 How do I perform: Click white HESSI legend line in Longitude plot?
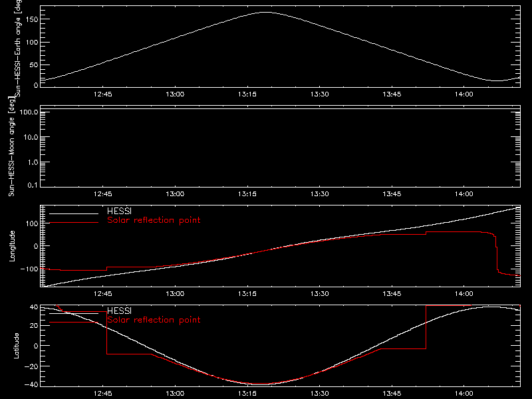coord(74,213)
